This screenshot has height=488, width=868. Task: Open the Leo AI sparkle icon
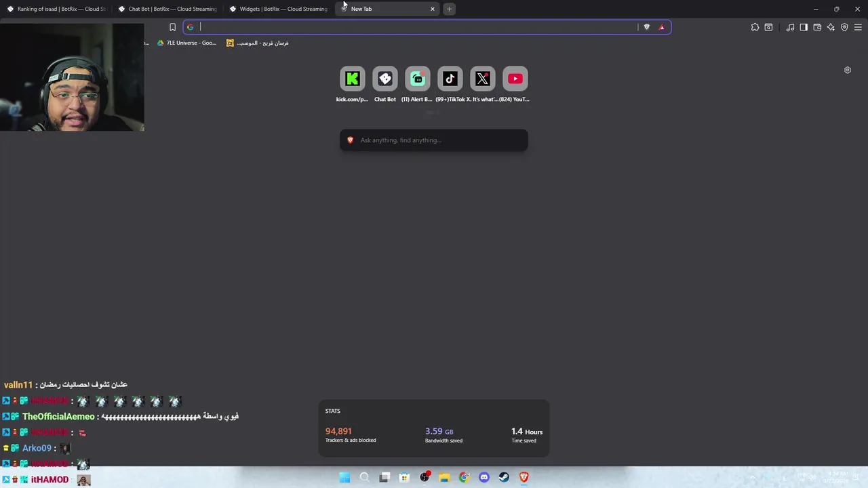(x=831, y=27)
